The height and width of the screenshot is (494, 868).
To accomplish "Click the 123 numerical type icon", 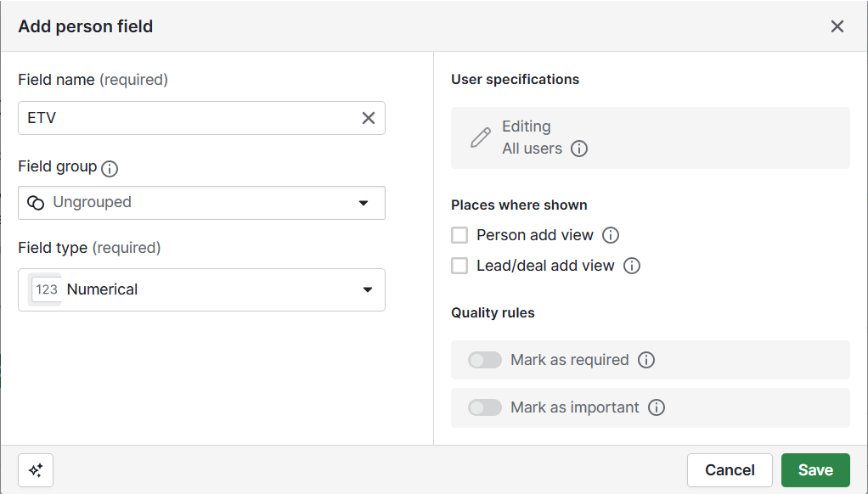I will tap(47, 289).
